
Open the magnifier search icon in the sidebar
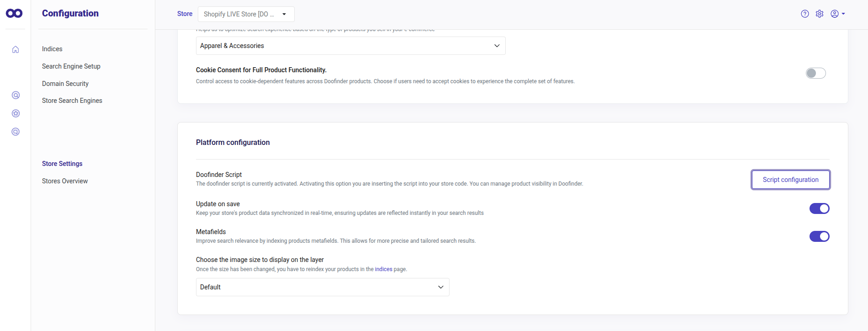16,95
